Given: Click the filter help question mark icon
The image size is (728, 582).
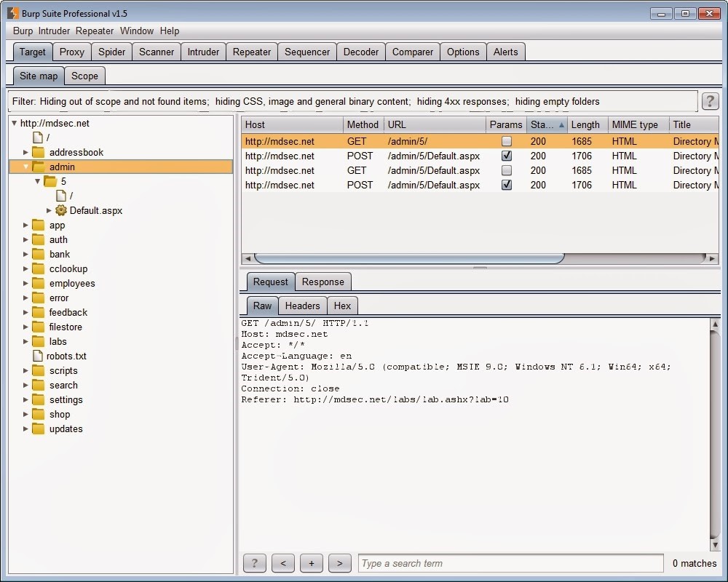Looking at the screenshot, I should coord(710,100).
